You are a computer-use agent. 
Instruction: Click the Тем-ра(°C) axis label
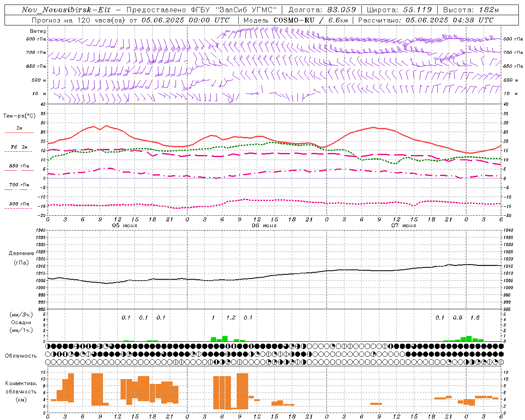[x=19, y=116]
